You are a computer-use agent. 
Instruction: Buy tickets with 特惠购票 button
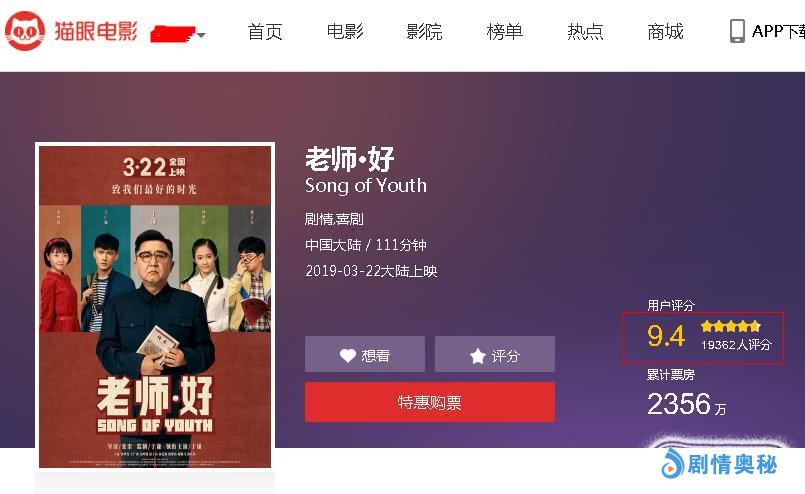pyautogui.click(x=430, y=402)
